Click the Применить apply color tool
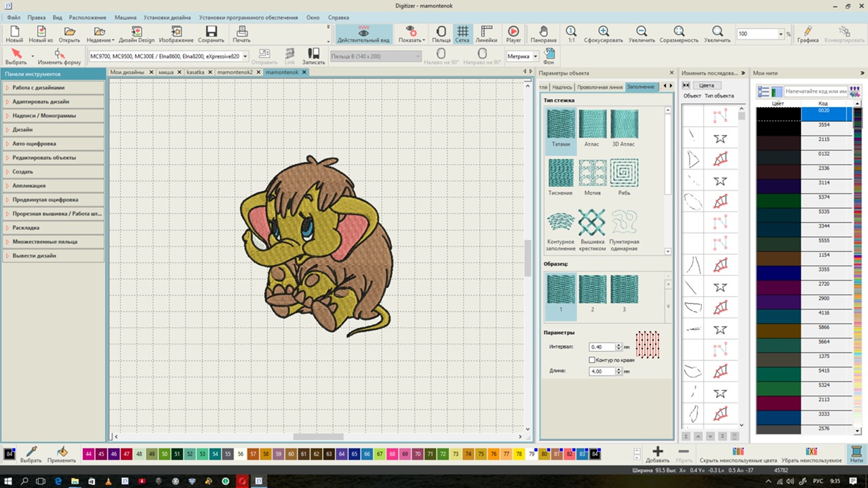 pos(62,454)
